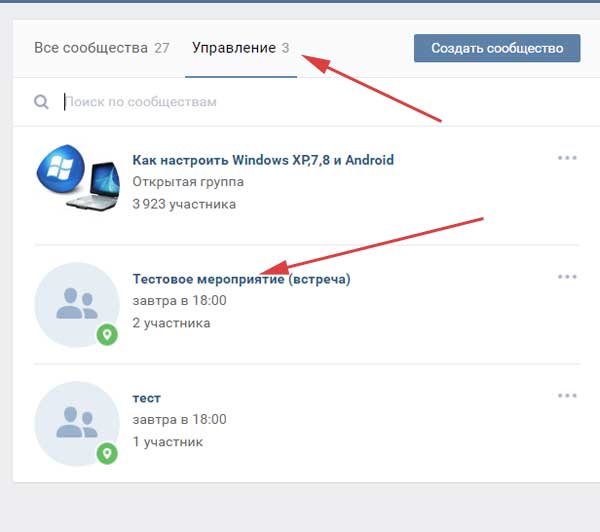The height and width of the screenshot is (532, 600).
Task: Click 1 участник under тест
Action: pos(167,442)
